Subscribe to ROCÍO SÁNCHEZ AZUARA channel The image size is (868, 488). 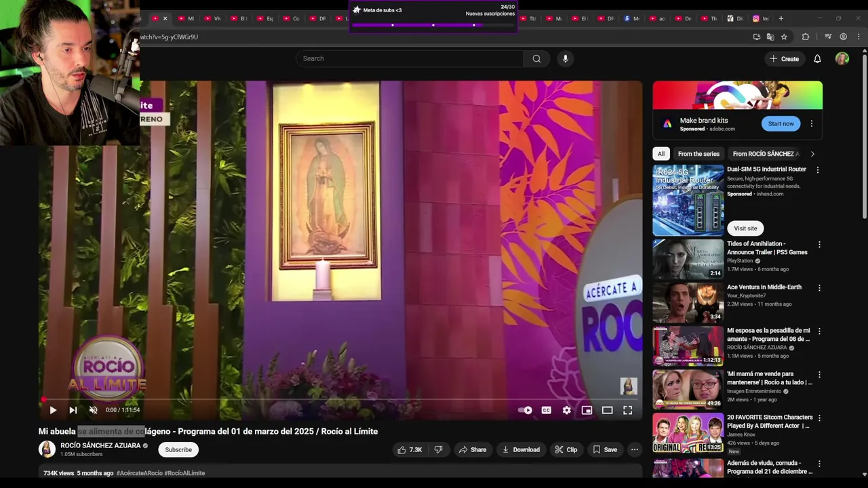tap(178, 449)
